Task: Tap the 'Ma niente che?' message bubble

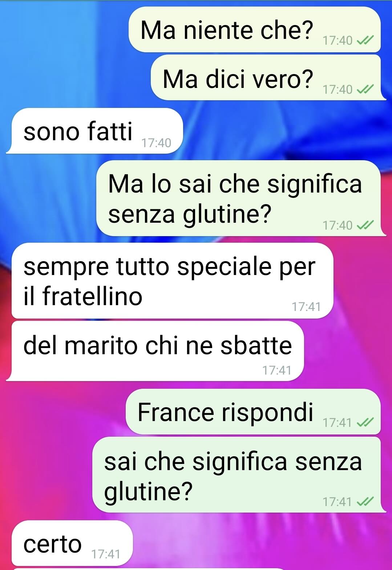Action: [x=255, y=29]
